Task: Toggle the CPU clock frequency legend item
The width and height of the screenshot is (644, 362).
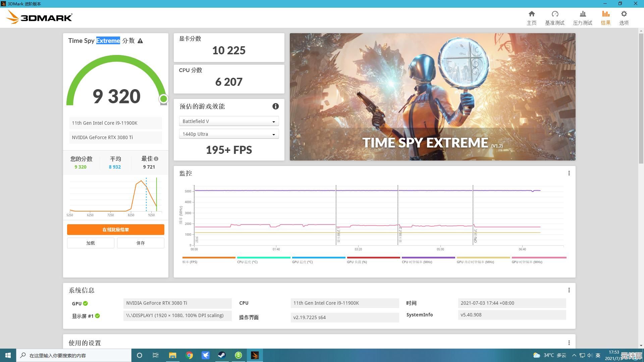Action: point(417,262)
